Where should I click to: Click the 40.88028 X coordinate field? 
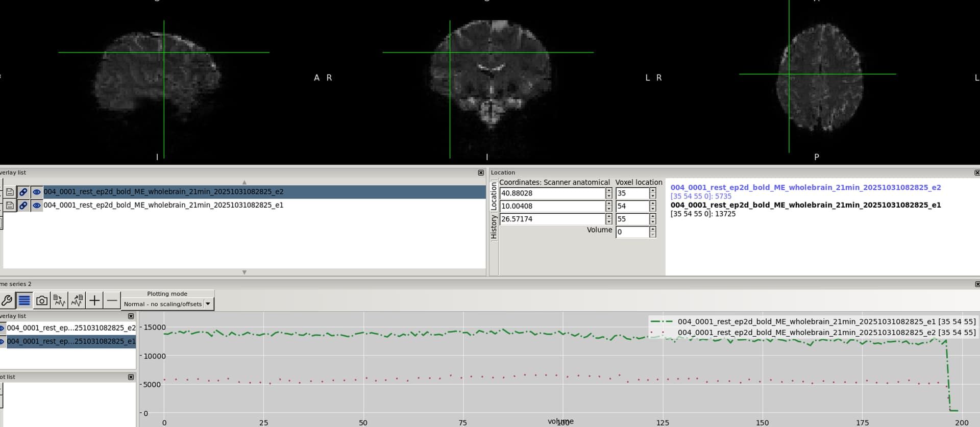(551, 193)
